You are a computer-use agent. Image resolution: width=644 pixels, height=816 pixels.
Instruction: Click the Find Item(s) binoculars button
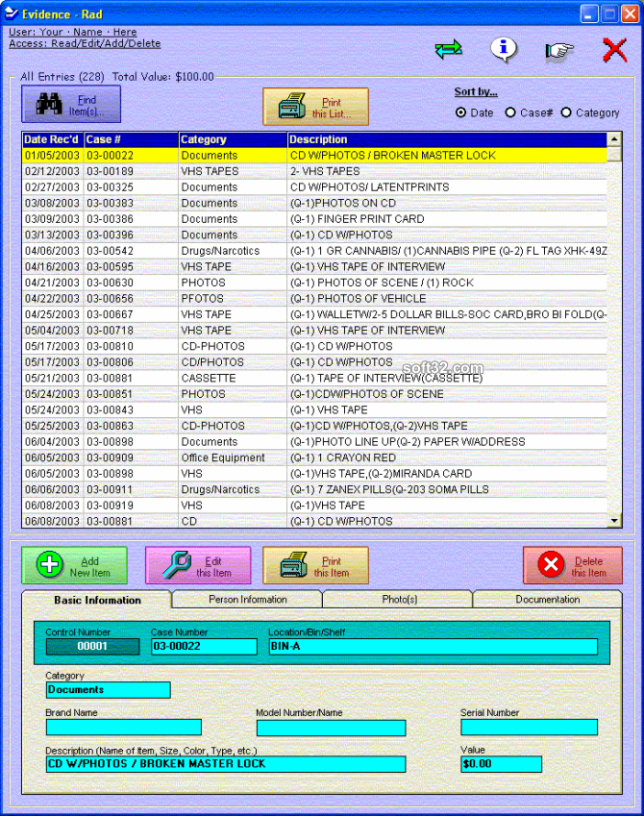[71, 105]
